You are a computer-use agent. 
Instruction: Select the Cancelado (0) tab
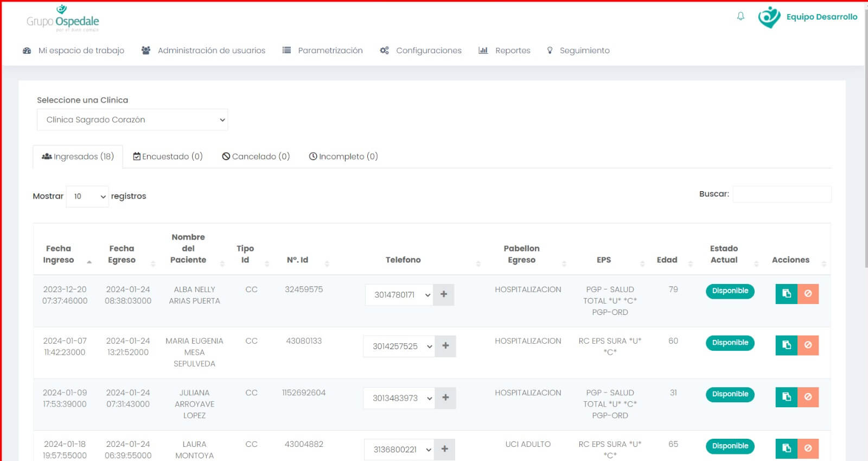point(256,156)
